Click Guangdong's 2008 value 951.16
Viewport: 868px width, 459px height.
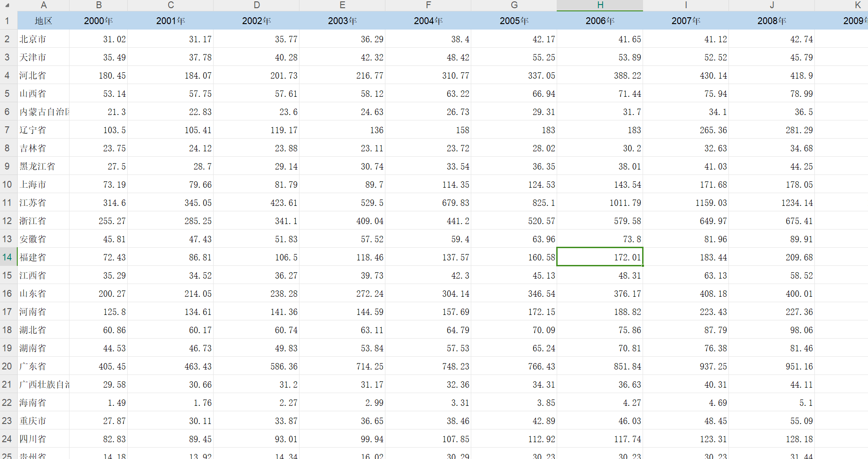coord(772,366)
